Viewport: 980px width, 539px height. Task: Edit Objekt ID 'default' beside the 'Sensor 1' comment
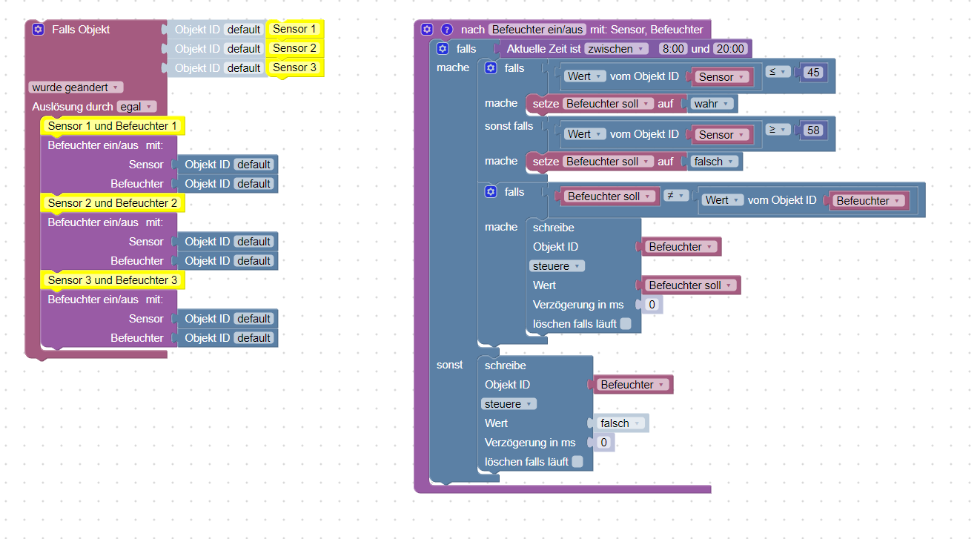243,30
